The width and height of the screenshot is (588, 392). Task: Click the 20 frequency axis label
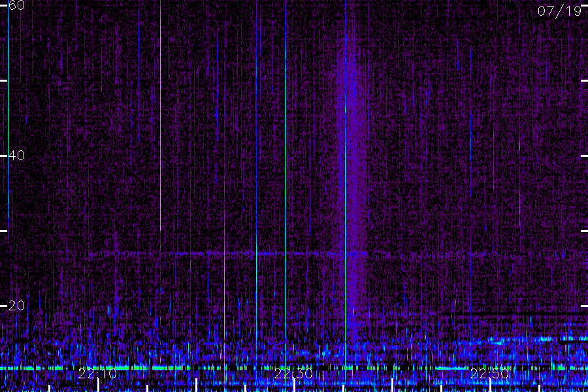coord(16,306)
